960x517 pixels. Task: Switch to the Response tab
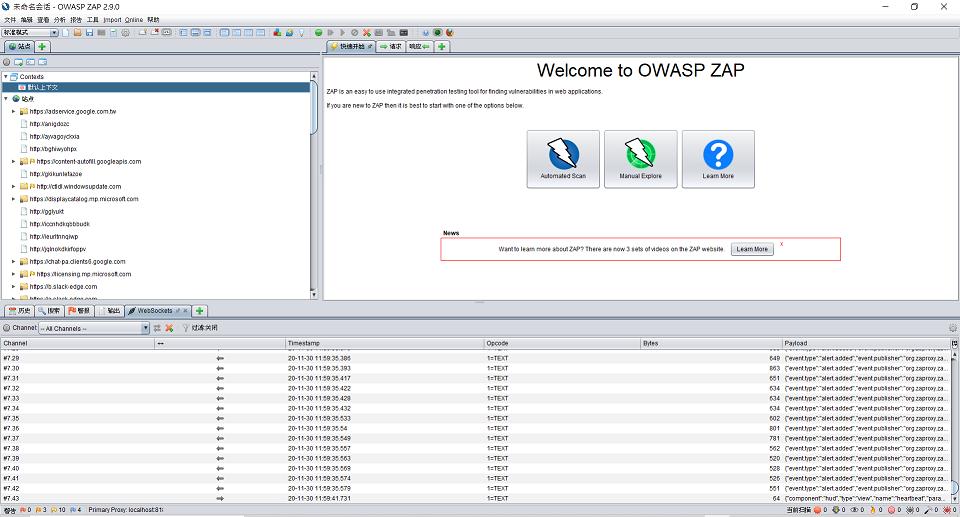(419, 47)
